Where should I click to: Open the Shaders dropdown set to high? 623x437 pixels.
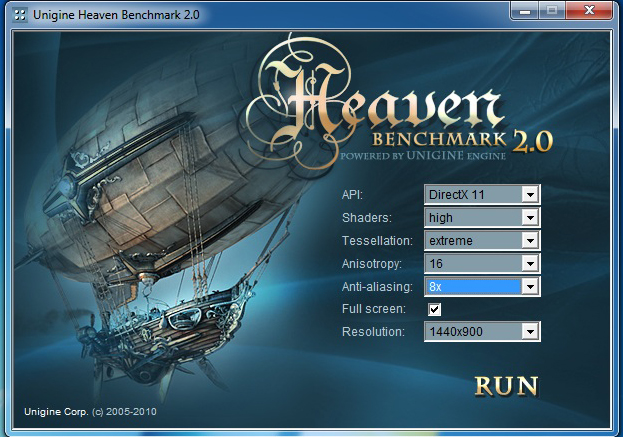pyautogui.click(x=482, y=218)
